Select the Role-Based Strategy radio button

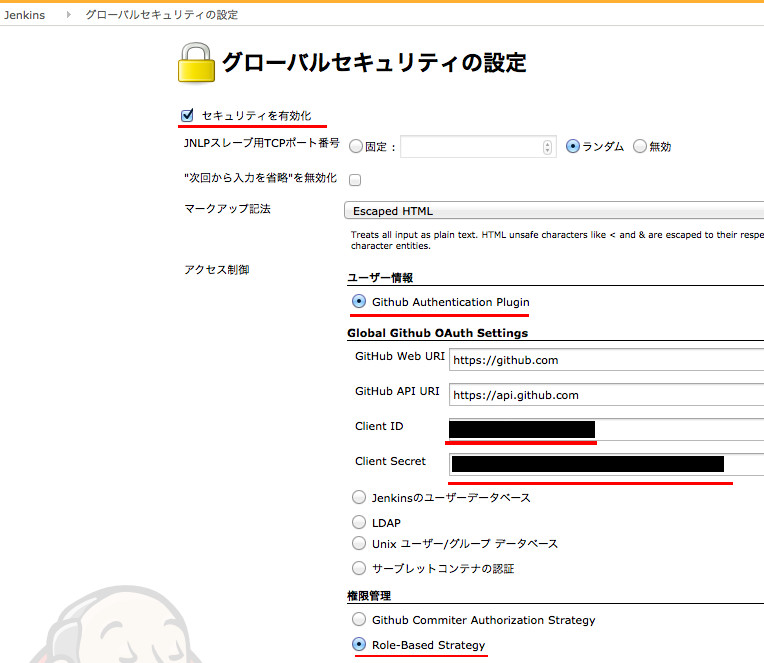coord(359,644)
